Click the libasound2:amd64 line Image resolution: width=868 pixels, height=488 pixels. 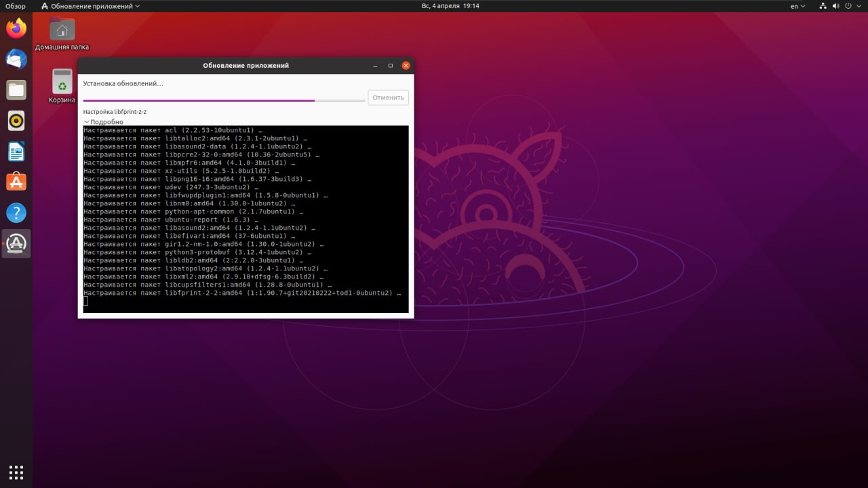tap(199, 228)
